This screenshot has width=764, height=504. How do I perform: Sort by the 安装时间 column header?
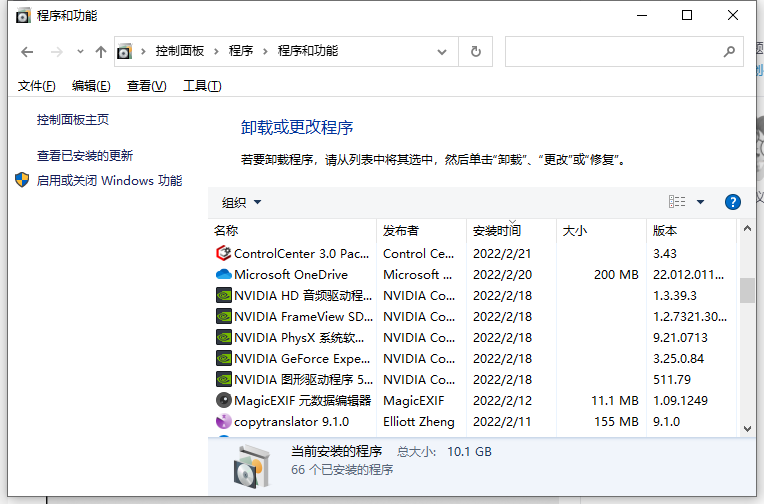pyautogui.click(x=512, y=231)
